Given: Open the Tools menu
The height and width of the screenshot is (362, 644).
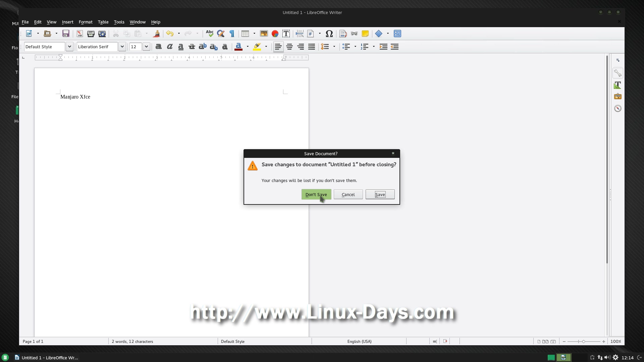Looking at the screenshot, I should pos(119,22).
